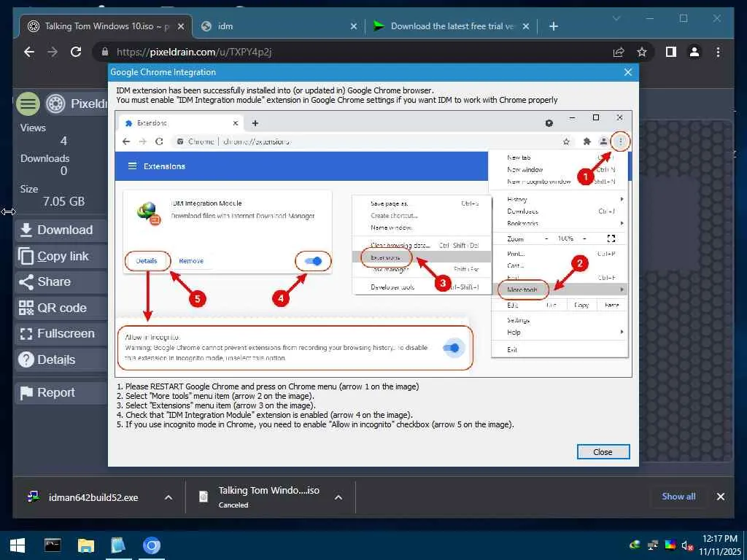Open the Chrome profile avatar icon

[x=694, y=52]
